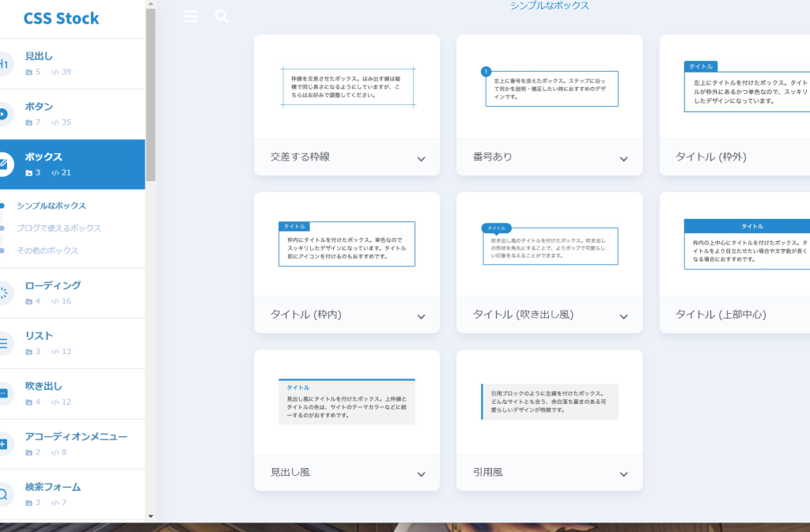Click the シンプルなボックス sidebar link

point(51,206)
